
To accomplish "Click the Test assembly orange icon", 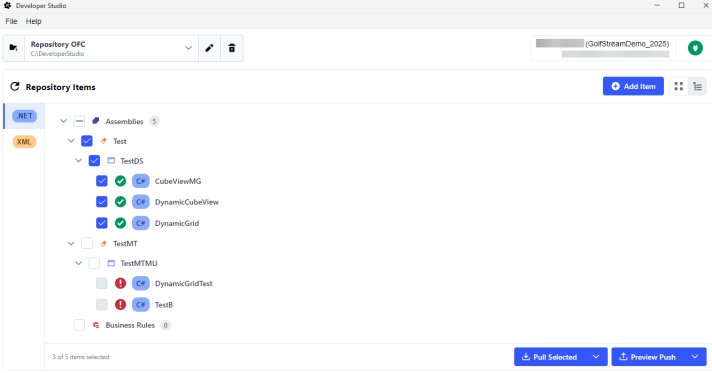I will [104, 141].
